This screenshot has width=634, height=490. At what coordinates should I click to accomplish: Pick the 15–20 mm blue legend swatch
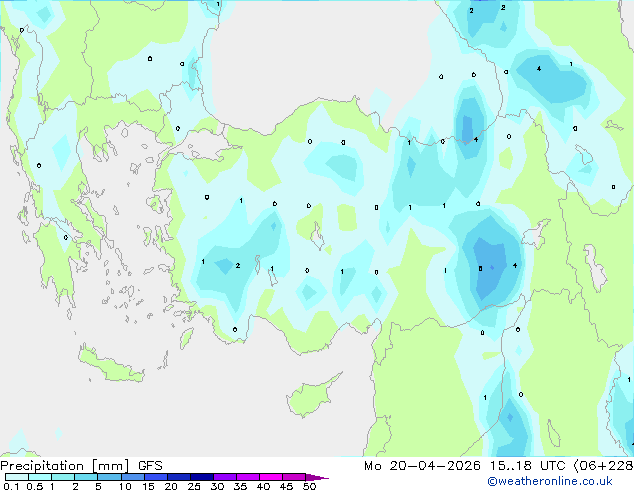pos(156,477)
